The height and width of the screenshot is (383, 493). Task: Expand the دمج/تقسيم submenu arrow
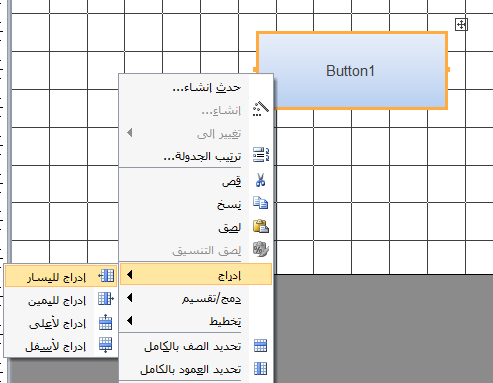130,298
